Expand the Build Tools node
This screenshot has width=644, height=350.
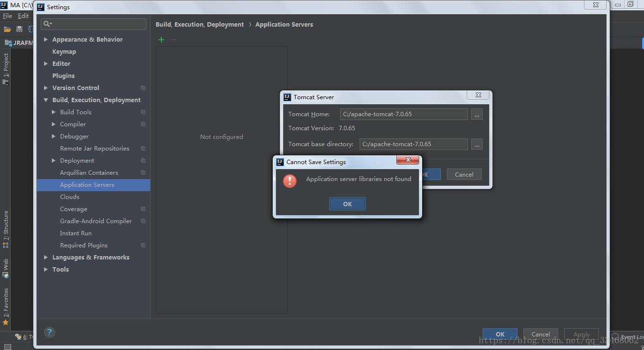pos(54,112)
